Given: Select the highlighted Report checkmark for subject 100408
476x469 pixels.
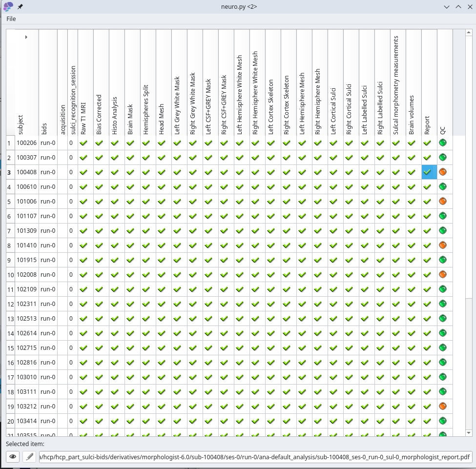Looking at the screenshot, I should pos(429,172).
